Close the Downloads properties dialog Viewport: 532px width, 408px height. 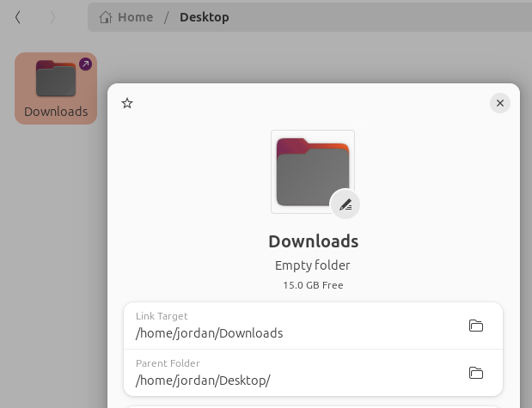pos(499,103)
